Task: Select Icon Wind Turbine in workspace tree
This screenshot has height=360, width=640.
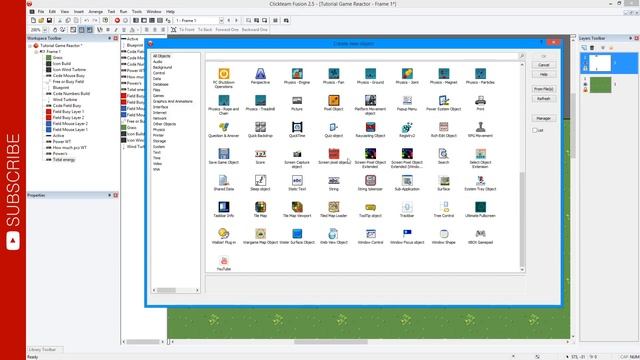Action: pyautogui.click(x=69, y=69)
